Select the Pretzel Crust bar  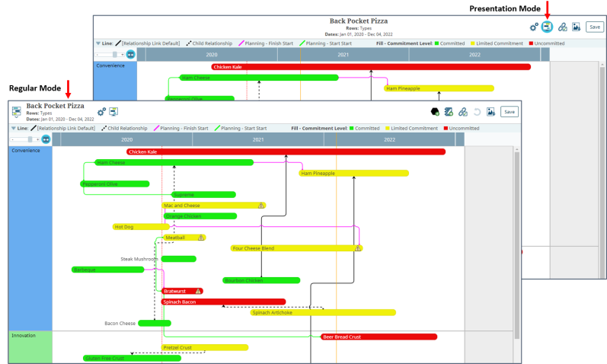(x=205, y=348)
